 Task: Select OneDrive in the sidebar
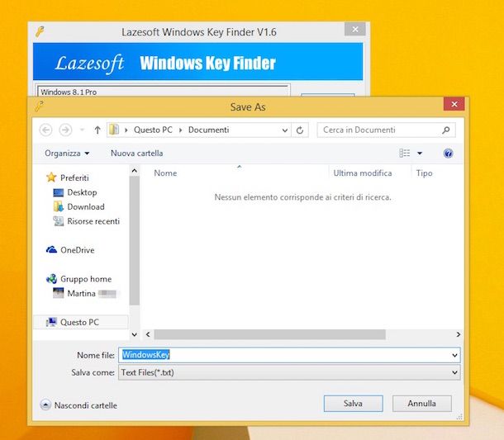[78, 250]
